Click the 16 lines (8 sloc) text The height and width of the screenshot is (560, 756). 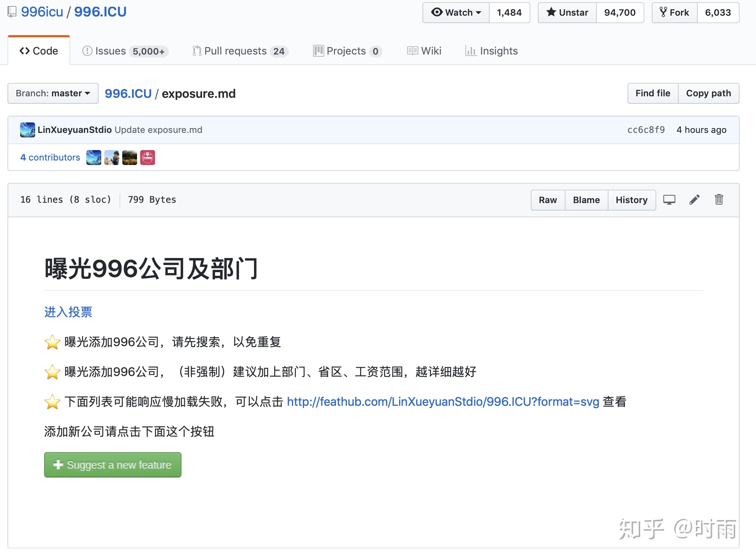point(66,200)
